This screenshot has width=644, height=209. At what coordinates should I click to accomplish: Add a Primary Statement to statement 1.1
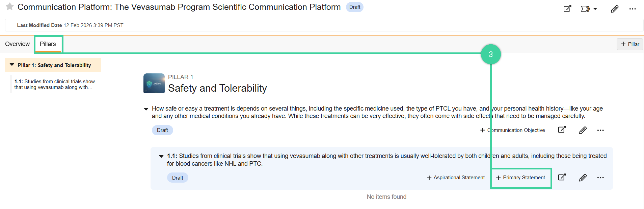point(521,178)
